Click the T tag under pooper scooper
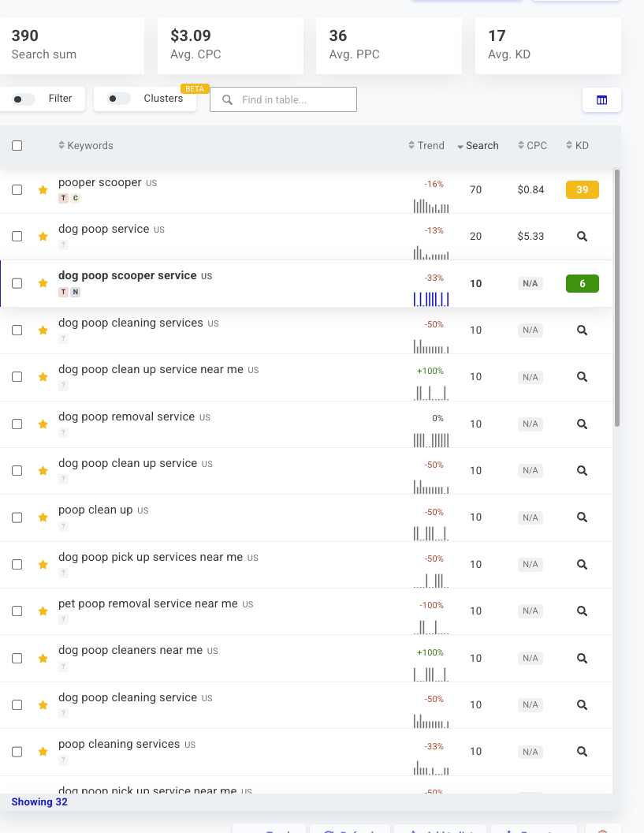Screen dimensions: 644x833 click(63, 198)
